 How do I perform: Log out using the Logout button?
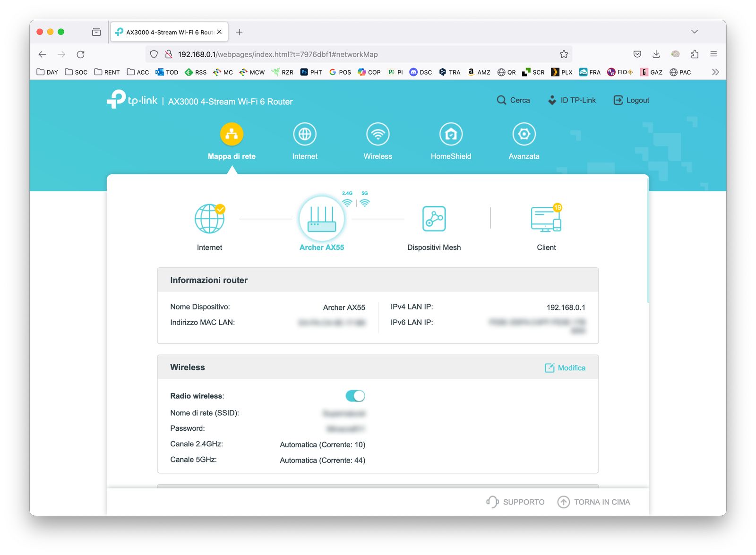[x=631, y=100]
